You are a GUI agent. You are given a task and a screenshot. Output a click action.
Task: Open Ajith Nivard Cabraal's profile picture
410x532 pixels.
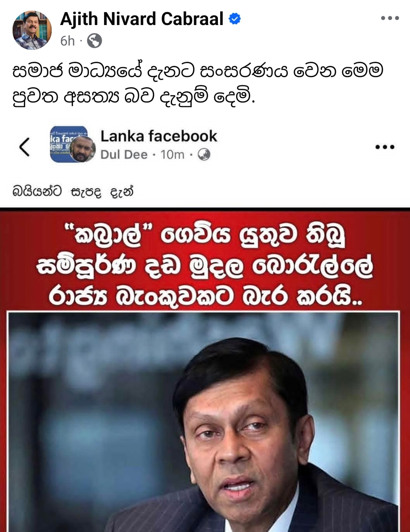click(32, 30)
